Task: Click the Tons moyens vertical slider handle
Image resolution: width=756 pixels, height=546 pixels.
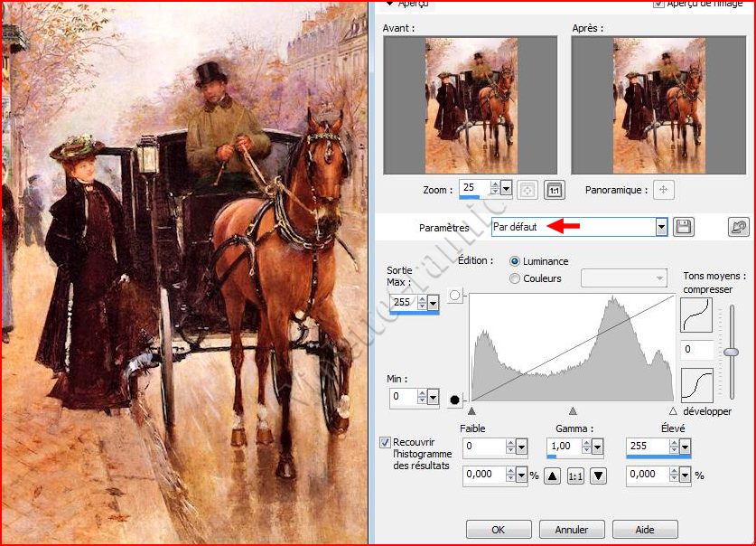Action: [x=731, y=352]
